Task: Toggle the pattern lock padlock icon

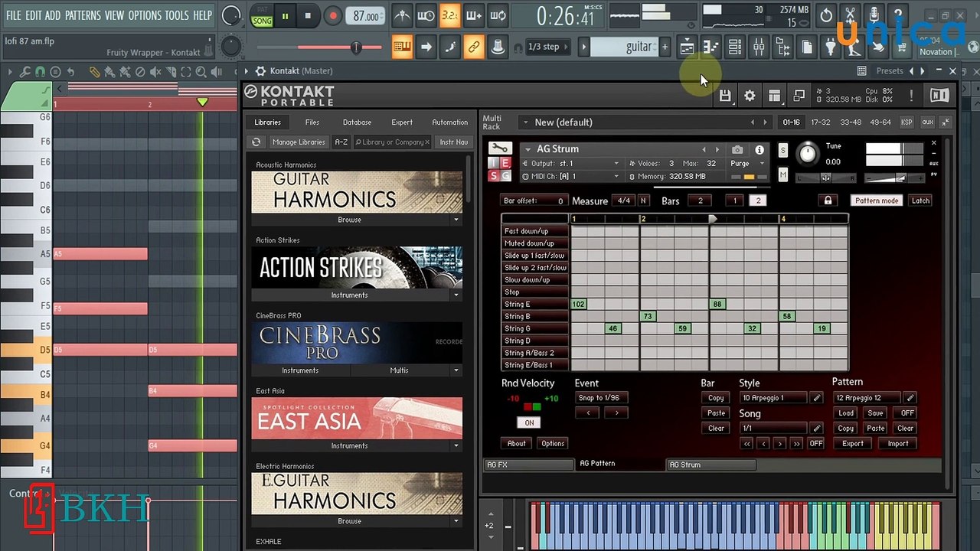Action: [x=828, y=201]
